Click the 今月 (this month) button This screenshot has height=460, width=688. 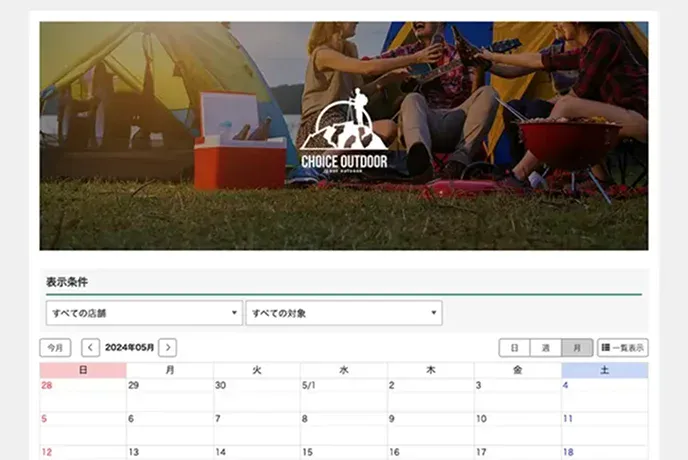pos(55,348)
